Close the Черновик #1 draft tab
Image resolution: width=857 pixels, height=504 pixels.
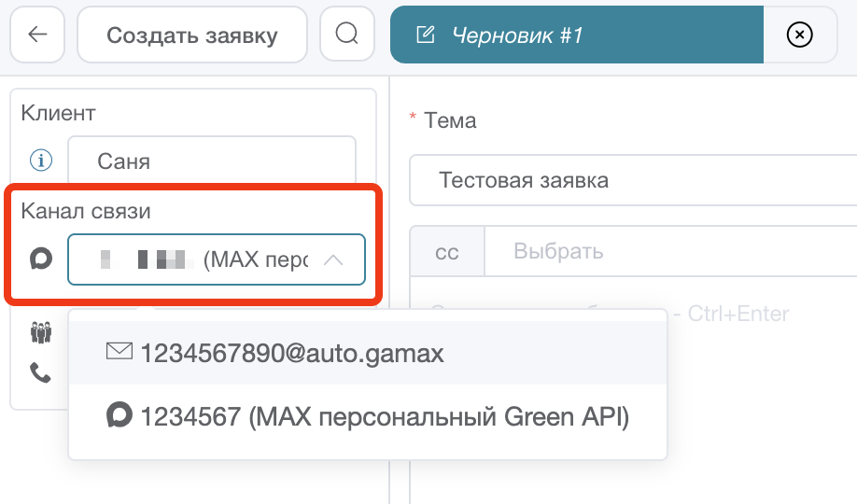[799, 35]
